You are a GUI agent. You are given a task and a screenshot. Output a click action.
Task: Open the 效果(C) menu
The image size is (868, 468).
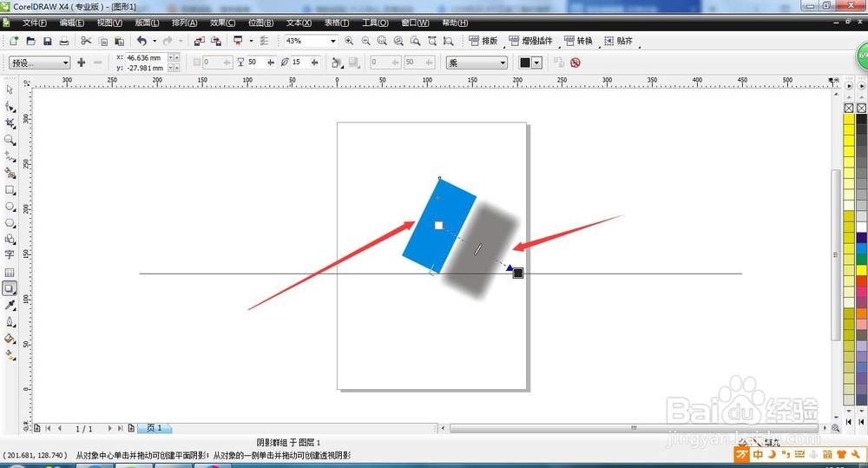[222, 23]
